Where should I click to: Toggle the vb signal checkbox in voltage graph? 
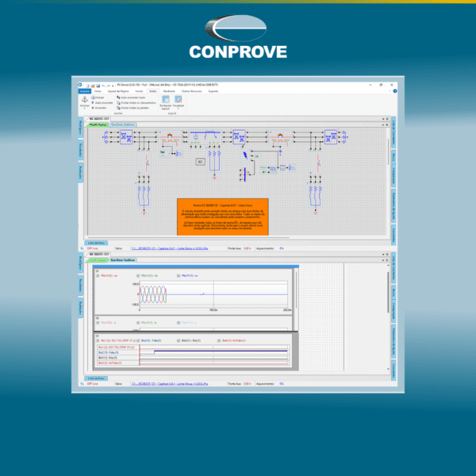(x=138, y=275)
